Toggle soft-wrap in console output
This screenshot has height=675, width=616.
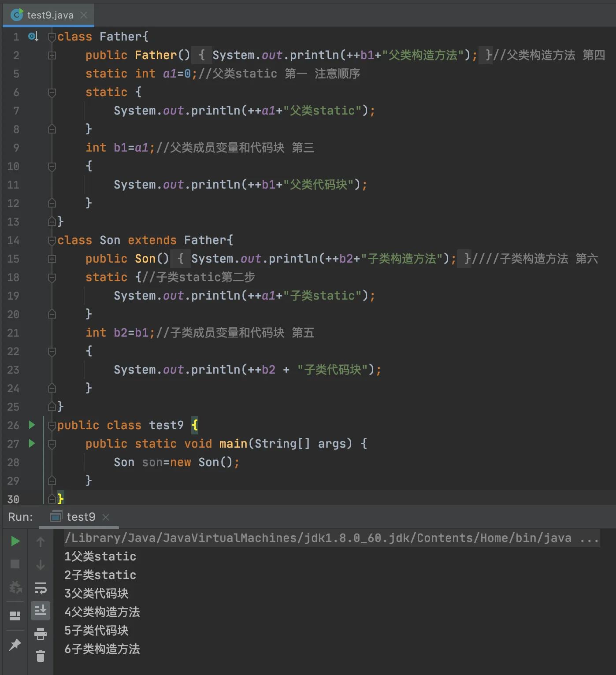pos(41,588)
